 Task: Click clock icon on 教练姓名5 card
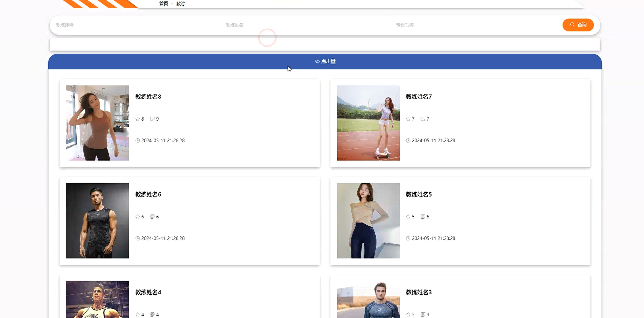click(408, 238)
